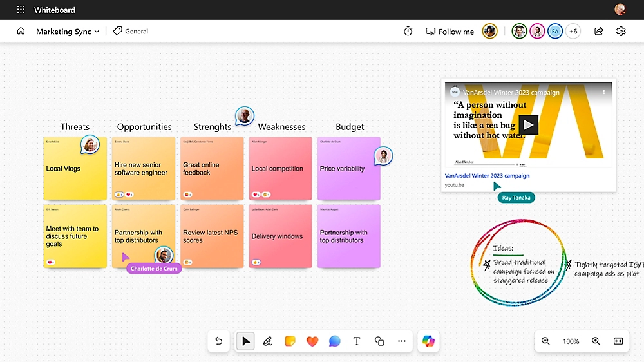This screenshot has height=362, width=644.
Task: Open more tools ellipsis menu
Action: coord(402,341)
